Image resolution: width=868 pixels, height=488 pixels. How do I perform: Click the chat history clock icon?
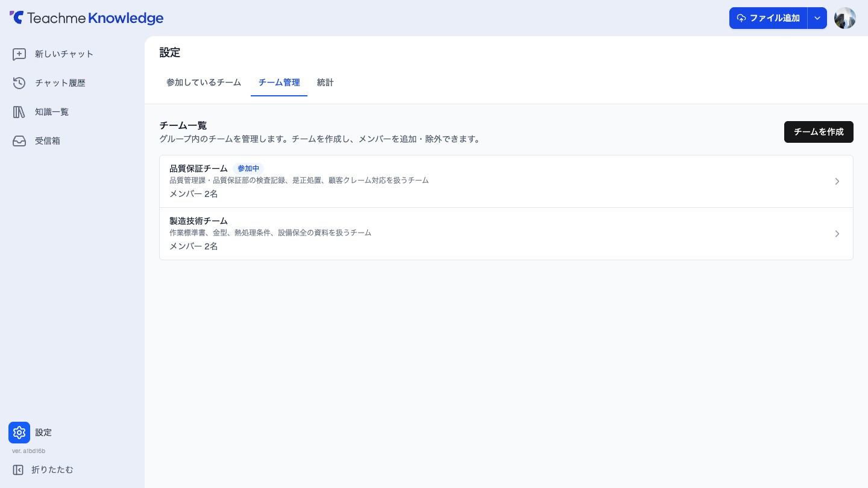pyautogui.click(x=19, y=83)
